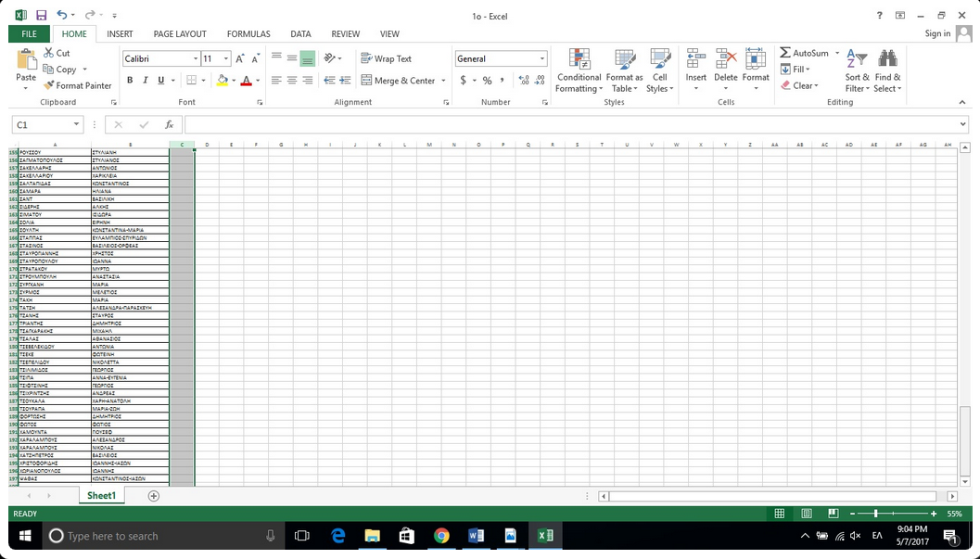Open the Sort & Filter tool

pyautogui.click(x=857, y=60)
